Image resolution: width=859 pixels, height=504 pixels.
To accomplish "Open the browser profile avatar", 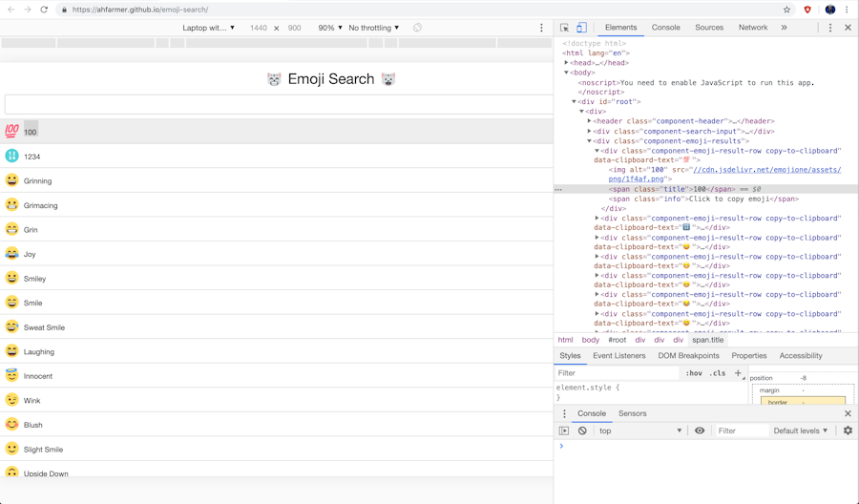I will click(830, 10).
